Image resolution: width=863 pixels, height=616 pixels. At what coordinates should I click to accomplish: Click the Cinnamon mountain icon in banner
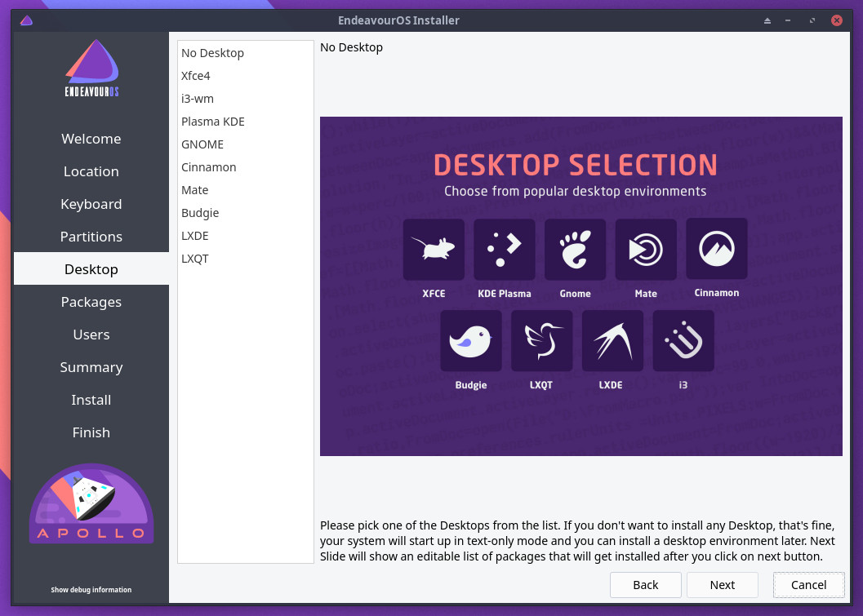tap(717, 249)
